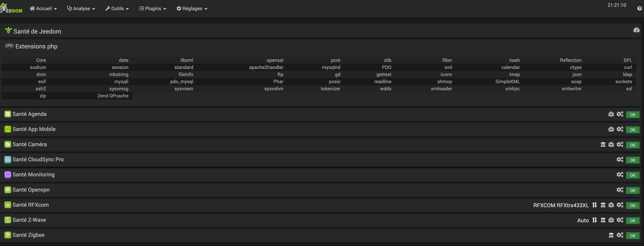Open the Santé Agenda gears configuration icon

click(x=620, y=114)
